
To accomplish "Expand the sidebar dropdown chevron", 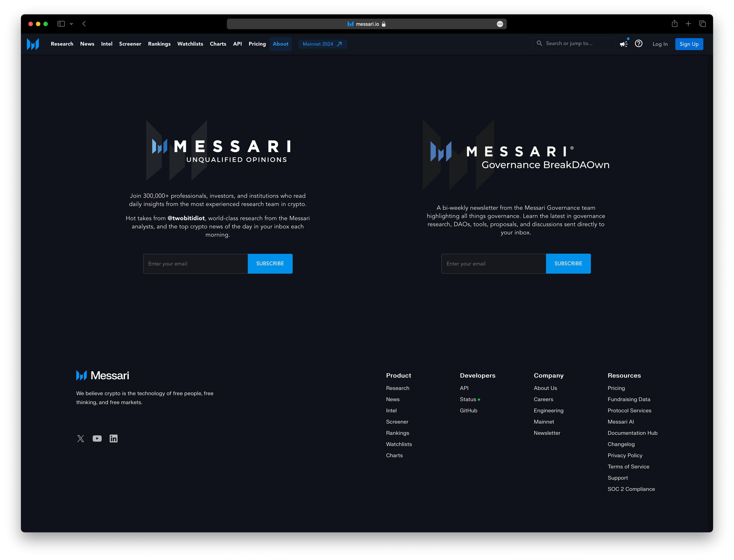I will tap(71, 24).
